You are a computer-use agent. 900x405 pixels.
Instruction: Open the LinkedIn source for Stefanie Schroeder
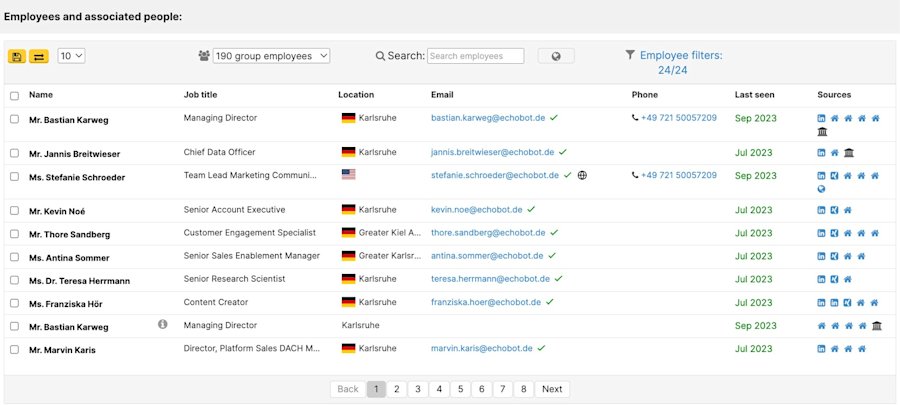point(821,176)
